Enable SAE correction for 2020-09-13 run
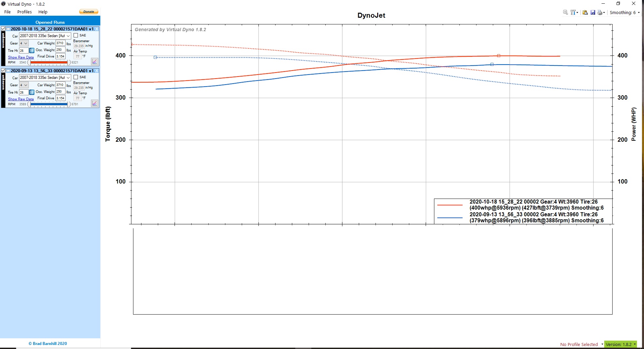 pos(76,77)
